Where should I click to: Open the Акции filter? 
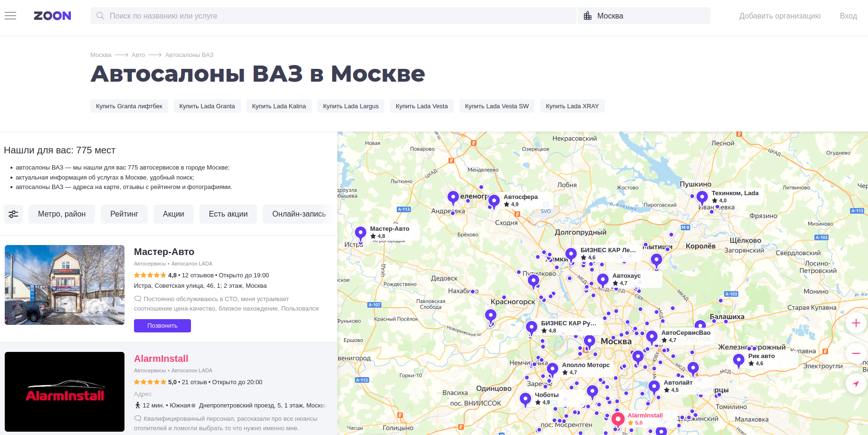pos(173,214)
